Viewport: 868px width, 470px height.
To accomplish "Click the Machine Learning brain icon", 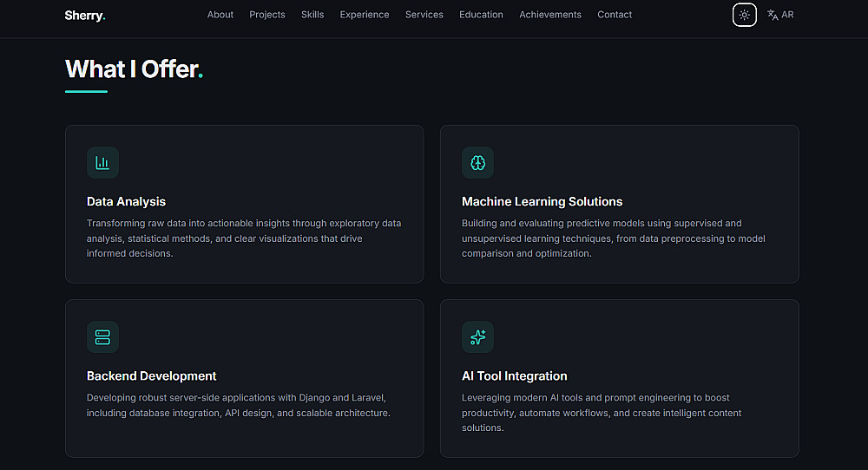I will (x=477, y=162).
